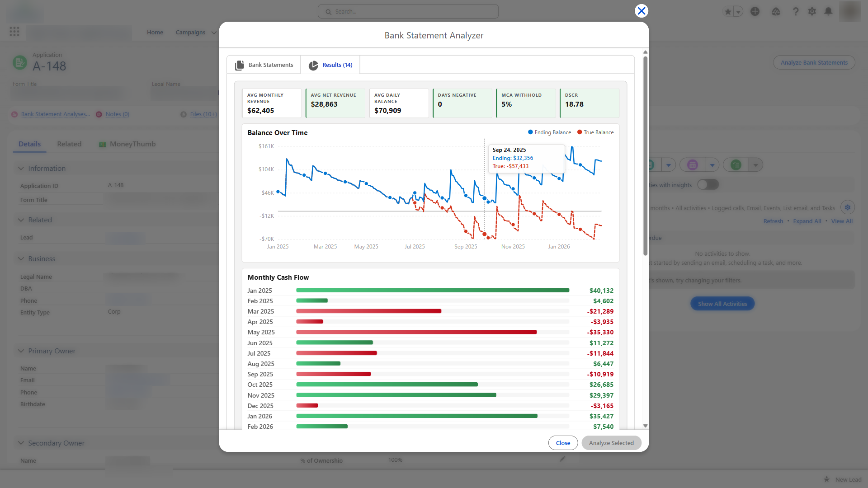Click the Show All Activities button
The width and height of the screenshot is (868, 488).
pyautogui.click(x=722, y=304)
